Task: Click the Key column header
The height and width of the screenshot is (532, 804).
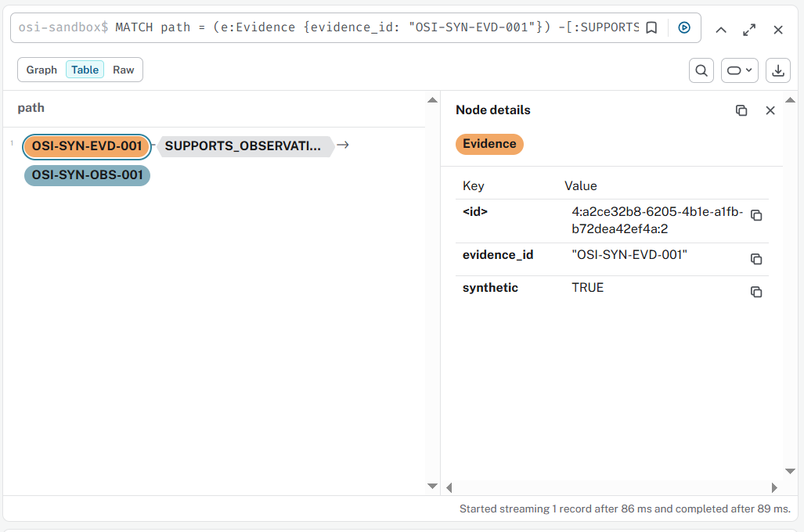Action: click(x=474, y=186)
